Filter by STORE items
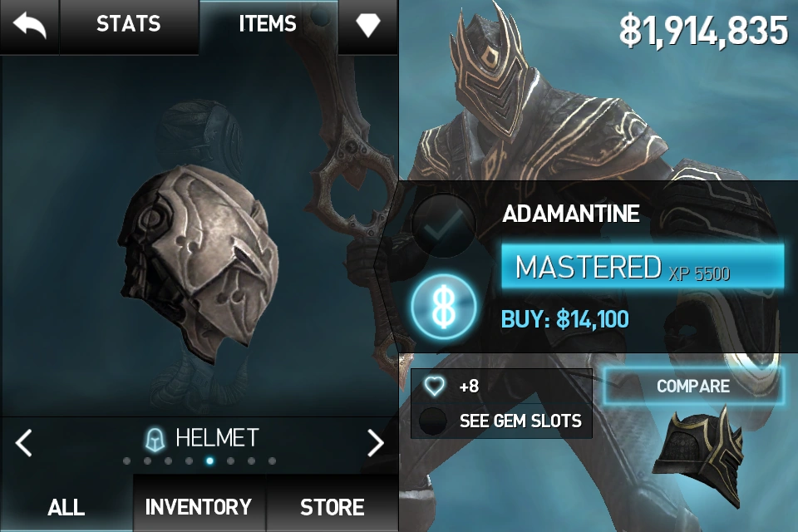 pyautogui.click(x=332, y=506)
